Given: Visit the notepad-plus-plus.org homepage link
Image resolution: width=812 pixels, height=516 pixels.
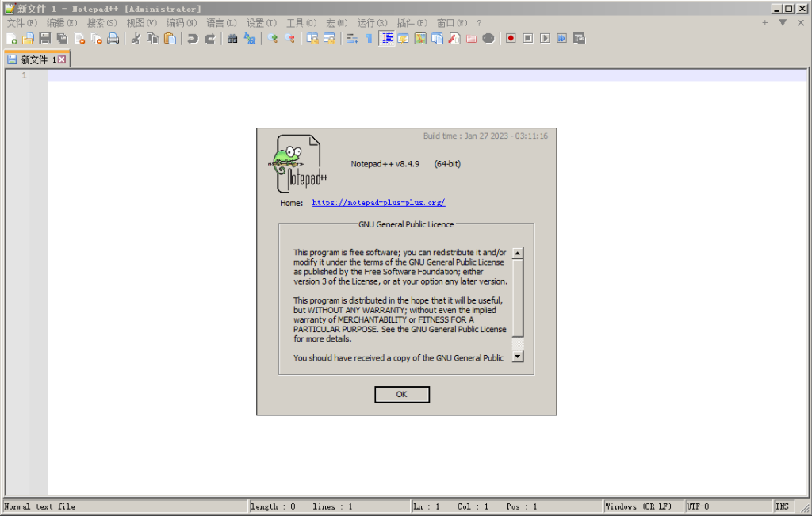Looking at the screenshot, I should (378, 202).
